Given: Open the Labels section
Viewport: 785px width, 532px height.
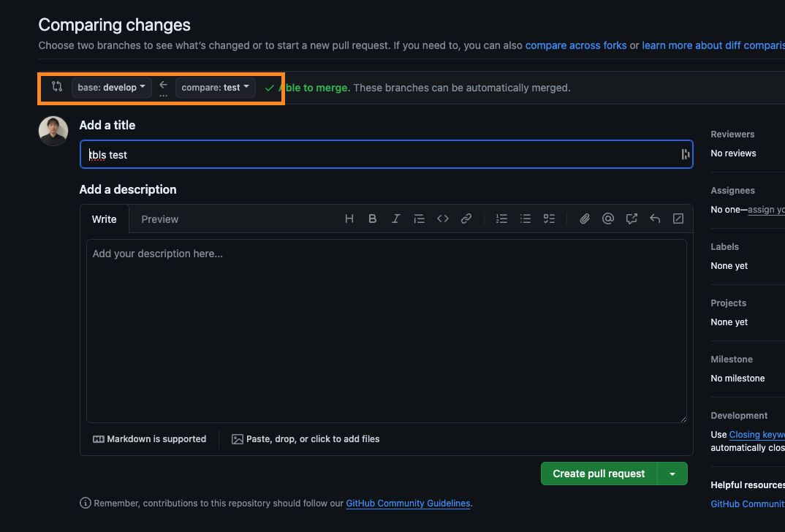Looking at the screenshot, I should 724,247.
